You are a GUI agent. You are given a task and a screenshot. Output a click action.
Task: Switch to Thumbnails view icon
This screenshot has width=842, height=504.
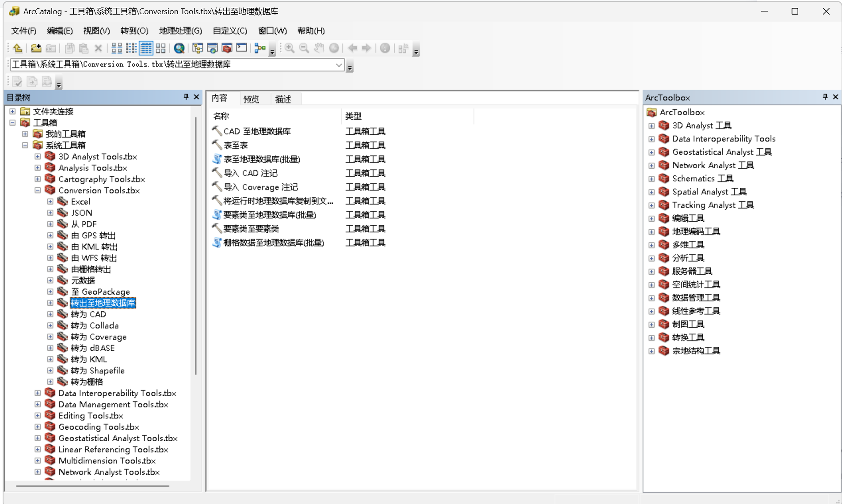click(x=161, y=48)
